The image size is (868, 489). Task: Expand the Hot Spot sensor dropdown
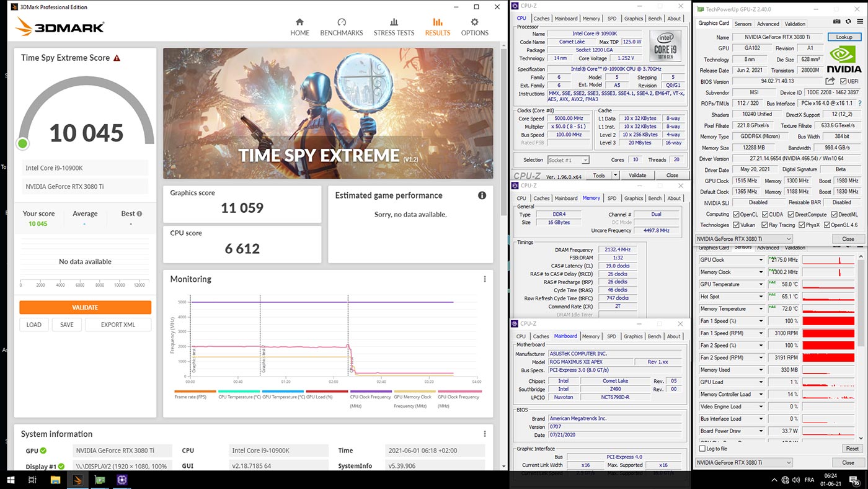point(761,297)
